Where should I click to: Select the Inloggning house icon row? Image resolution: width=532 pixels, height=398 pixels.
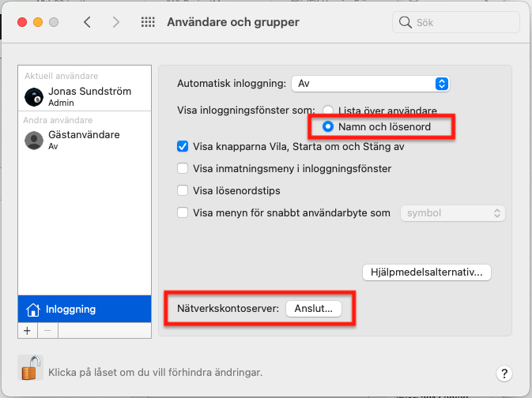click(x=85, y=309)
